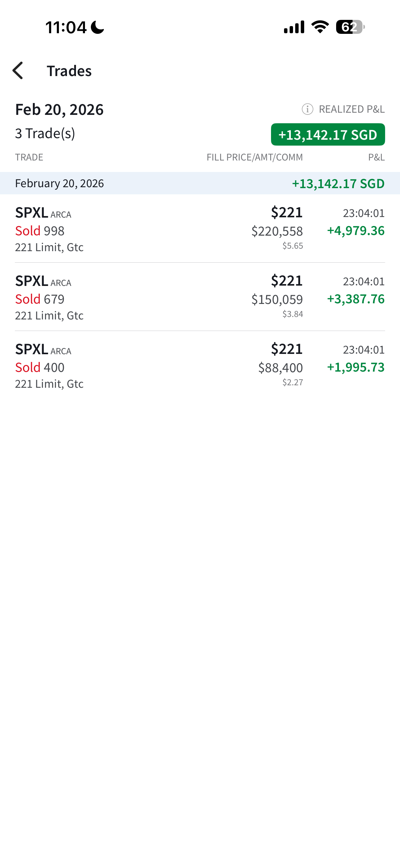The image size is (400, 868).
Task: Open the Realized P&L info icon
Action: pos(307,109)
